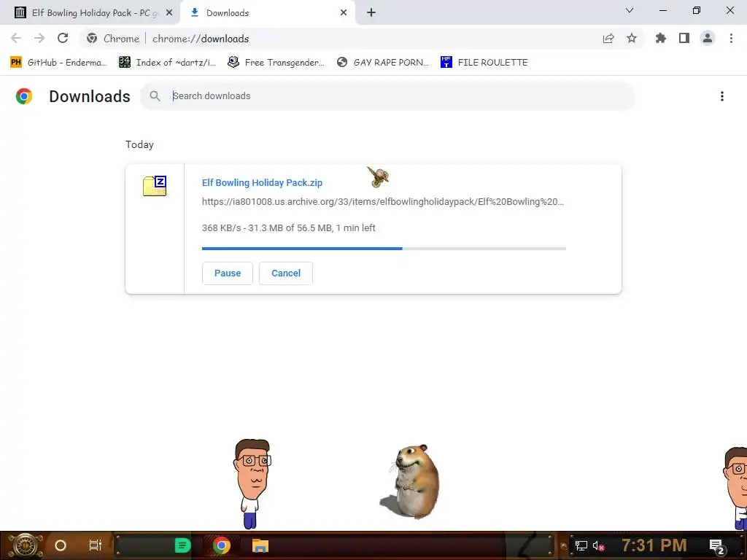Click the Downloads page title
Screen dimensions: 747x560
coord(90,96)
